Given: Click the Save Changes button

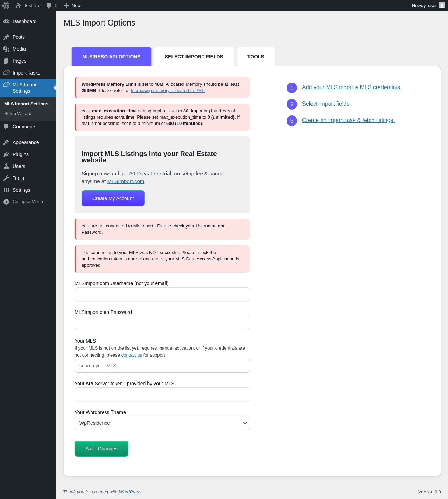Looking at the screenshot, I should (x=101, y=449).
